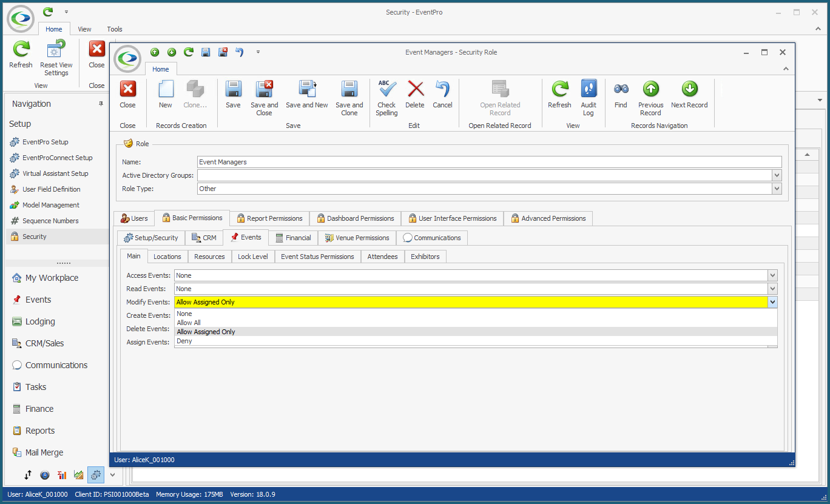Open Reset View Settings in main ribbon
Screen dimensions: 830x504
tap(56, 58)
